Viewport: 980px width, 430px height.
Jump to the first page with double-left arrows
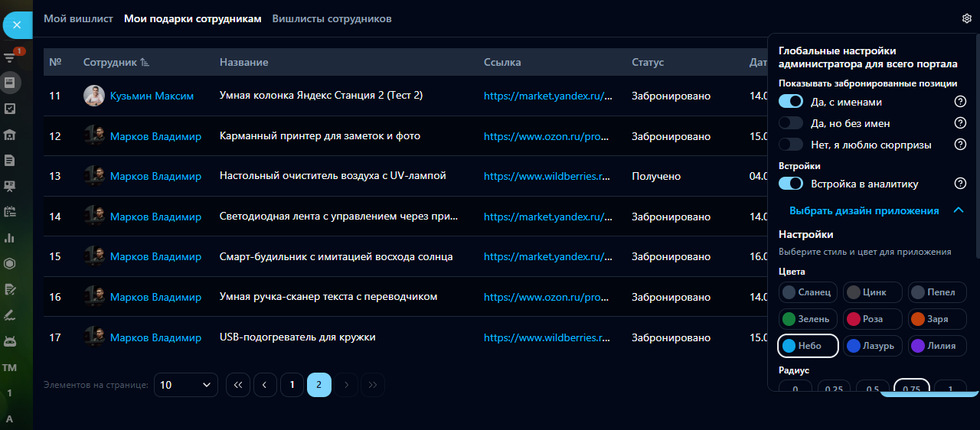click(x=237, y=385)
